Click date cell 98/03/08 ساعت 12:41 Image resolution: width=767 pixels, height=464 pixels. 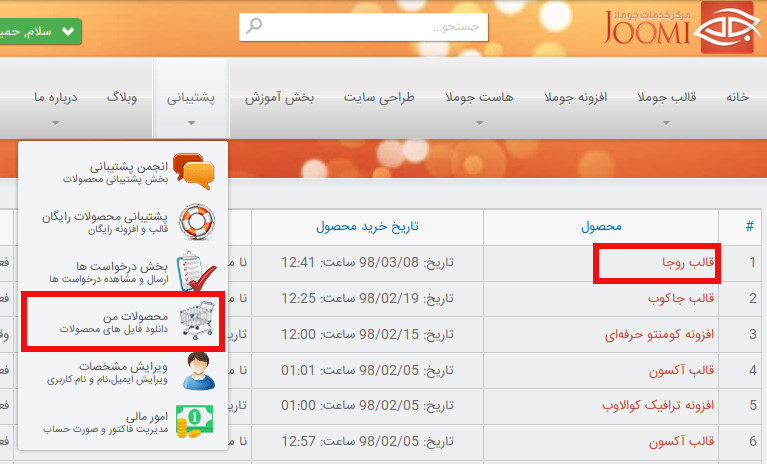[367, 263]
